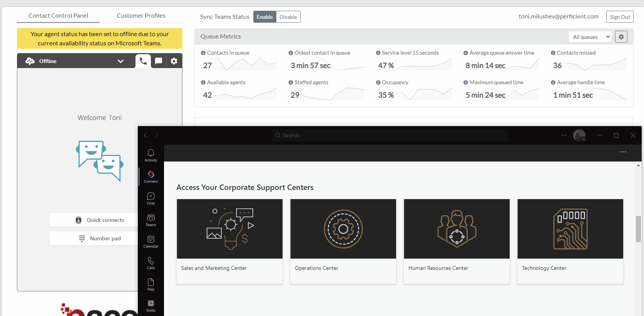
Task: Switch to the Contact Control Panel tab
Action: (x=58, y=16)
